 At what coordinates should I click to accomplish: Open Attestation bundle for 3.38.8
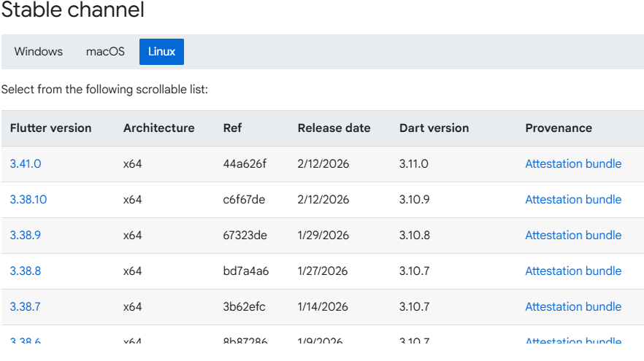coord(573,271)
